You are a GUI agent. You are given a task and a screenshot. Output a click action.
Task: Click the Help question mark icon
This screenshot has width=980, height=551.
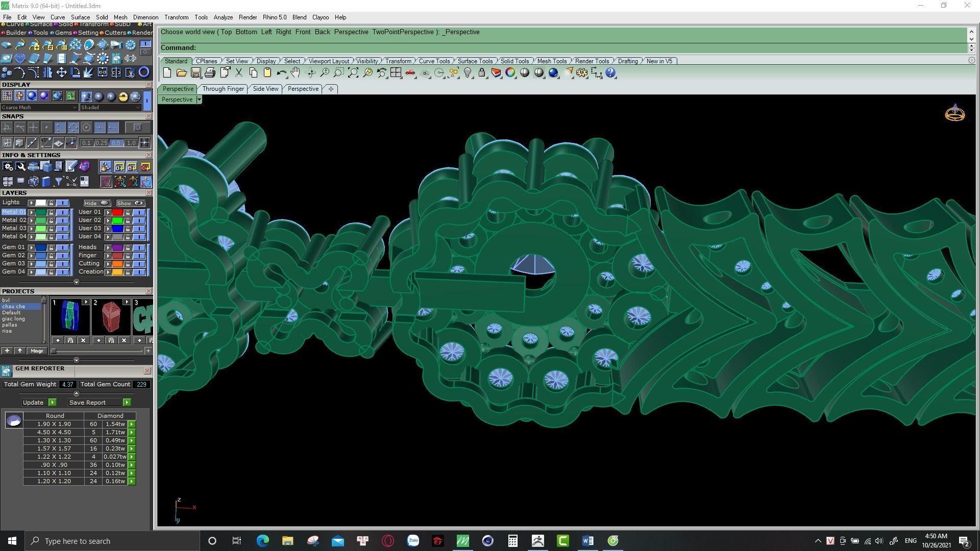click(x=610, y=73)
